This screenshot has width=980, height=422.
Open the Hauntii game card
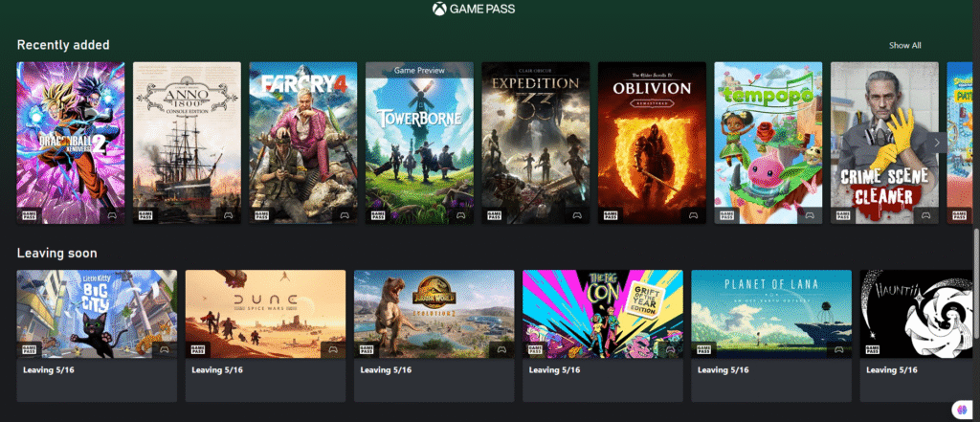pos(916,336)
